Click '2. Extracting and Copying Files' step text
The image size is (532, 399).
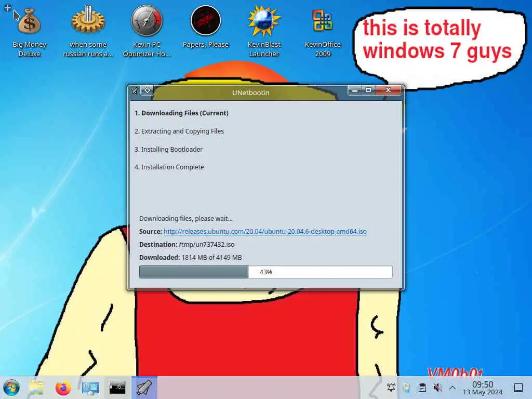179,131
